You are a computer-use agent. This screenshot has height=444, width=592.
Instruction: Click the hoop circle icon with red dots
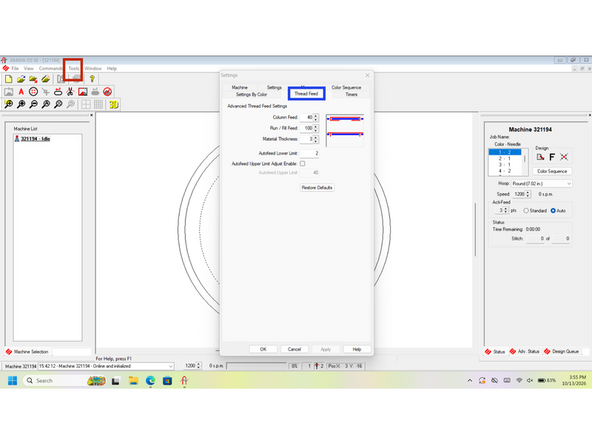tap(33, 92)
